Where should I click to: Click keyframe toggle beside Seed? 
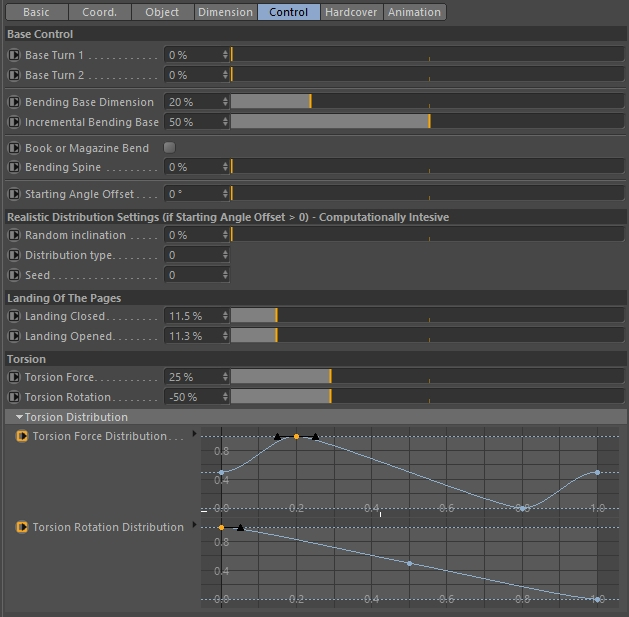click(x=14, y=275)
